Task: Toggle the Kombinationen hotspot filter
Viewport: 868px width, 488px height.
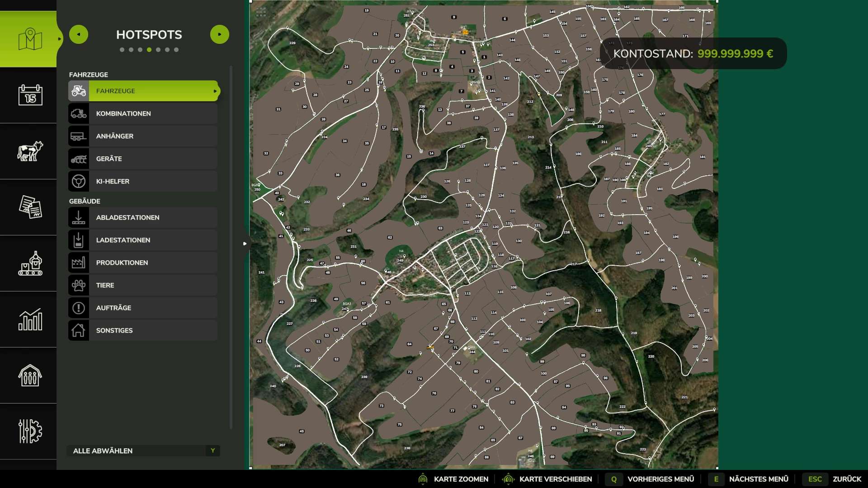Action: click(x=143, y=113)
